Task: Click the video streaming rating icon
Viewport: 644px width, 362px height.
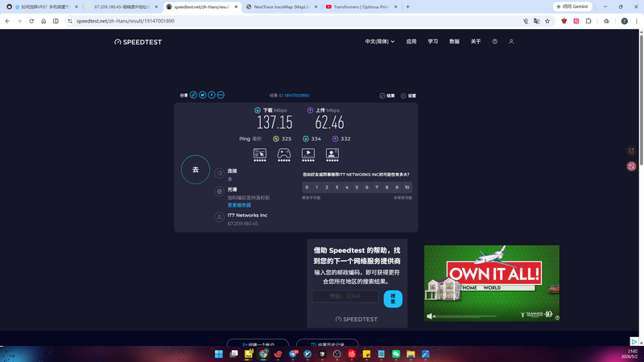Action: pos(308,154)
